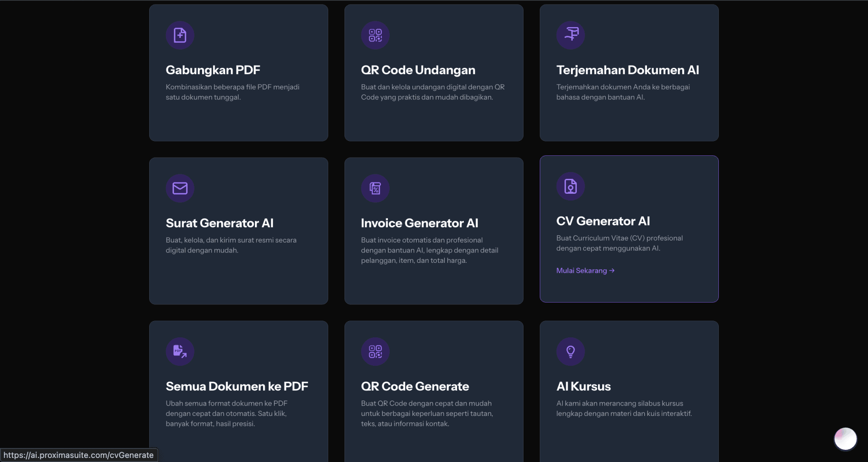Viewport: 868px width, 462px height.
Task: Select the Semua Dokumen ke PDF title
Action: click(237, 387)
